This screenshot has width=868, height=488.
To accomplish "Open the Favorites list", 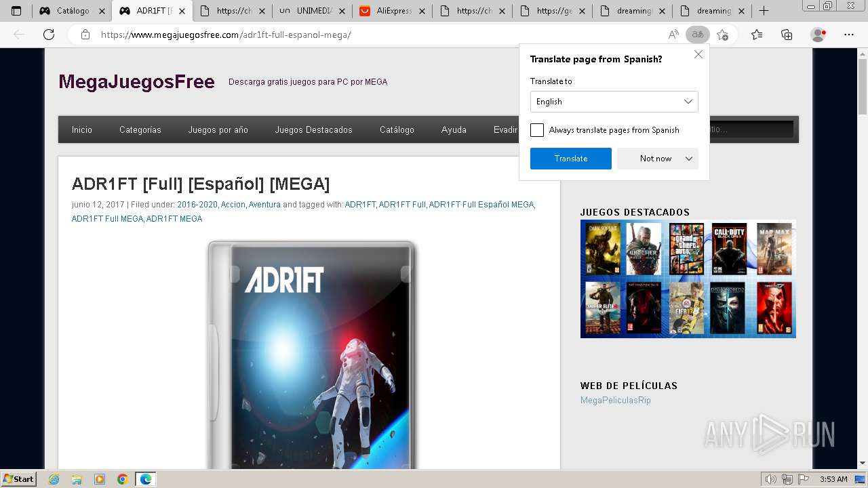I will 757,35.
